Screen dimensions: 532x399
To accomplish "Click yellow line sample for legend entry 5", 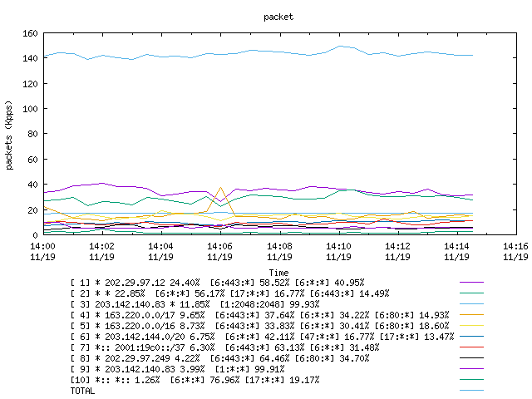I will coord(471,326).
